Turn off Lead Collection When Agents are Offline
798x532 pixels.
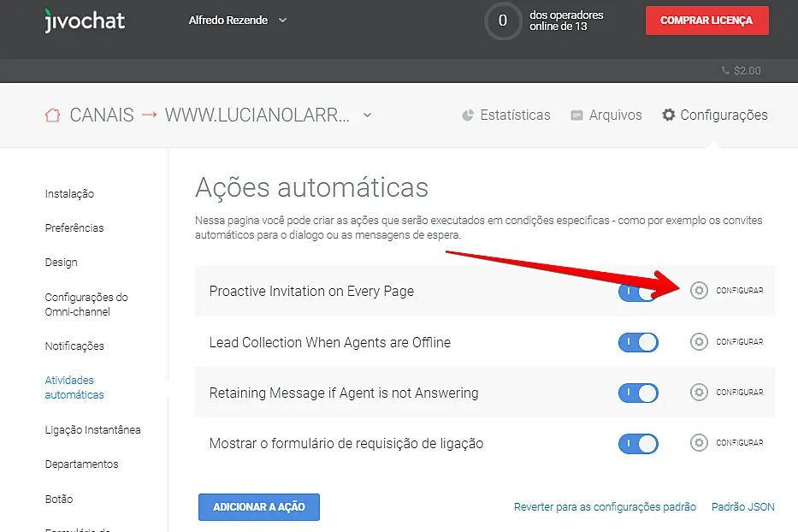point(638,341)
